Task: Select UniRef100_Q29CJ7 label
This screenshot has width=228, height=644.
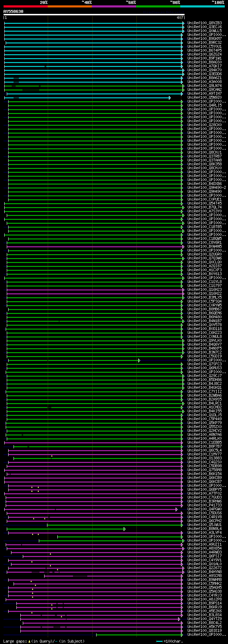Action: (204, 376)
